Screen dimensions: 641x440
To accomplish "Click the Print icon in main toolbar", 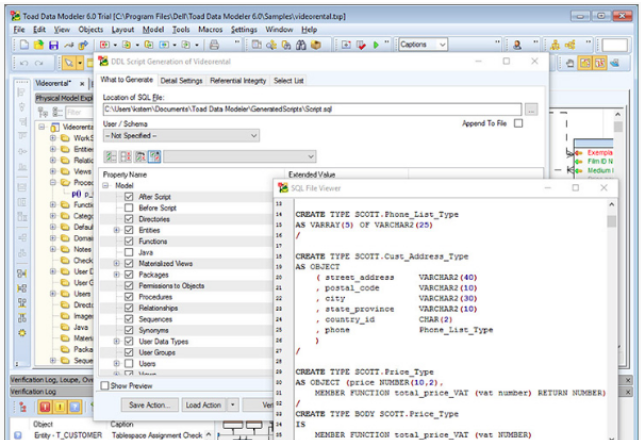I will coord(214,45).
